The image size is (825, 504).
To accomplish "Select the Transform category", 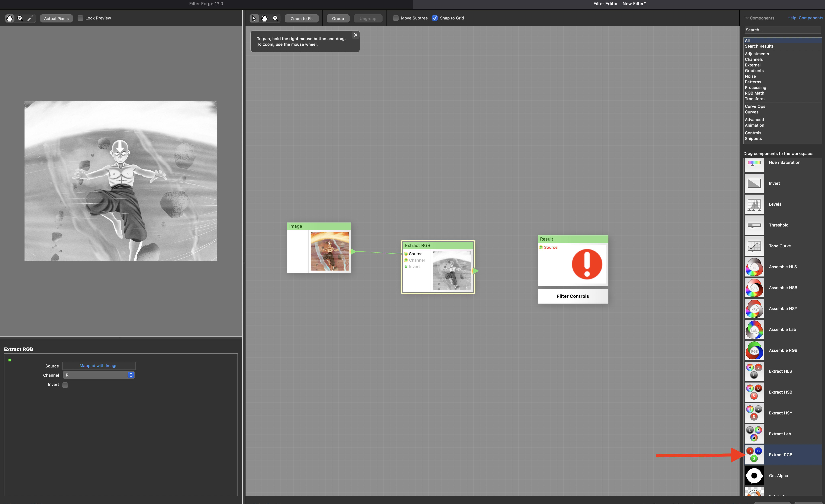I will pyautogui.click(x=782, y=99).
